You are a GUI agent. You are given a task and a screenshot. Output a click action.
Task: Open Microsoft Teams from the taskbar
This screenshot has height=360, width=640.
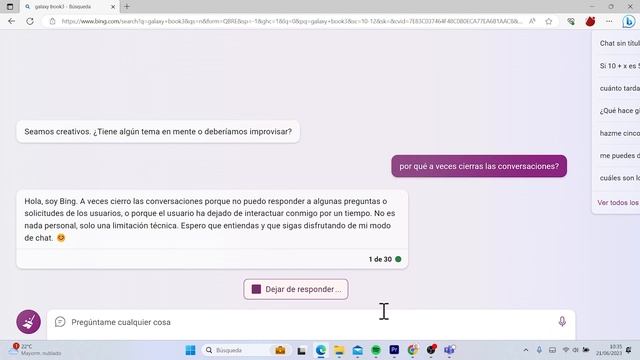(x=449, y=350)
